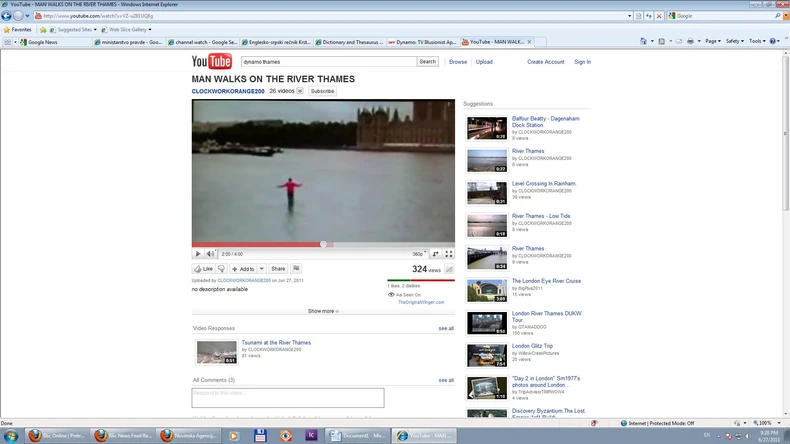Open London River Thames DUKW Tour video

click(x=547, y=316)
